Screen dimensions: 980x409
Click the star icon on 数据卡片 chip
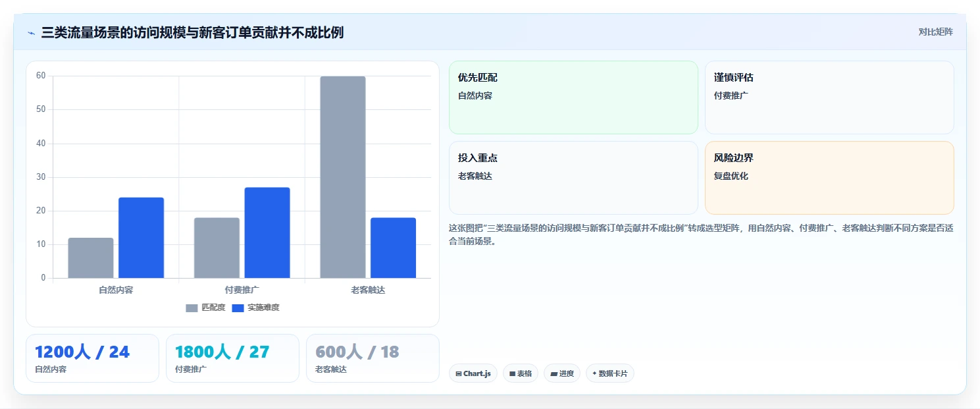tap(594, 373)
